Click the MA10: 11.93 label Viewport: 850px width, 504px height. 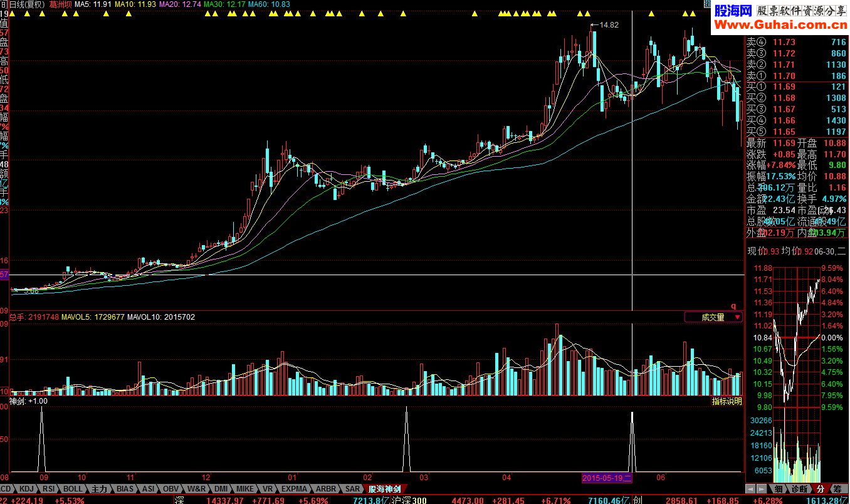click(x=135, y=4)
